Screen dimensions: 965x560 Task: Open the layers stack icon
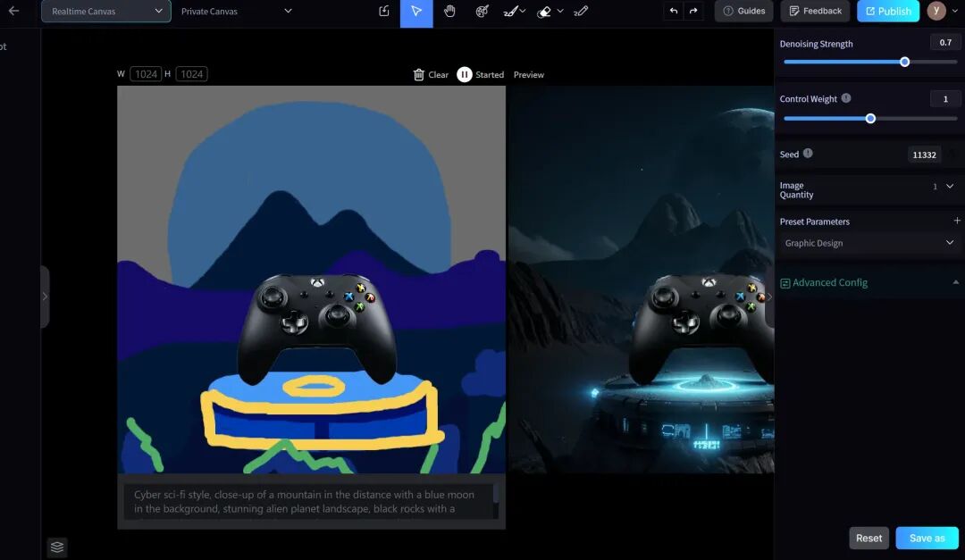click(57, 547)
